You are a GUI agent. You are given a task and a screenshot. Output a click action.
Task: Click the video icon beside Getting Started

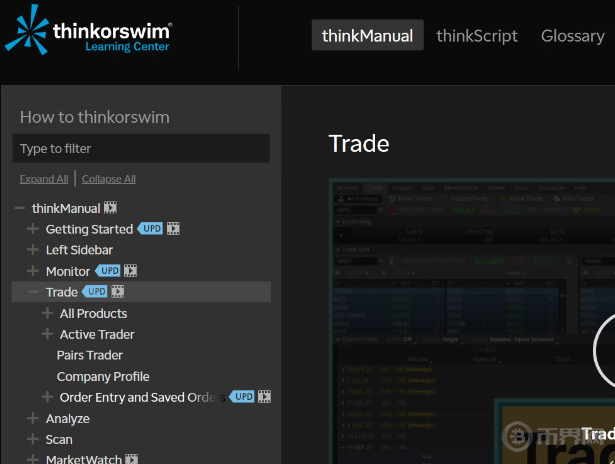[173, 228]
